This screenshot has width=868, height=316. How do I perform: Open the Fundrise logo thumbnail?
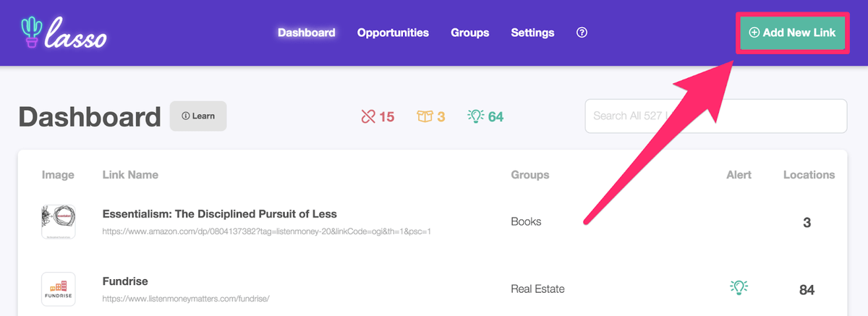click(59, 289)
